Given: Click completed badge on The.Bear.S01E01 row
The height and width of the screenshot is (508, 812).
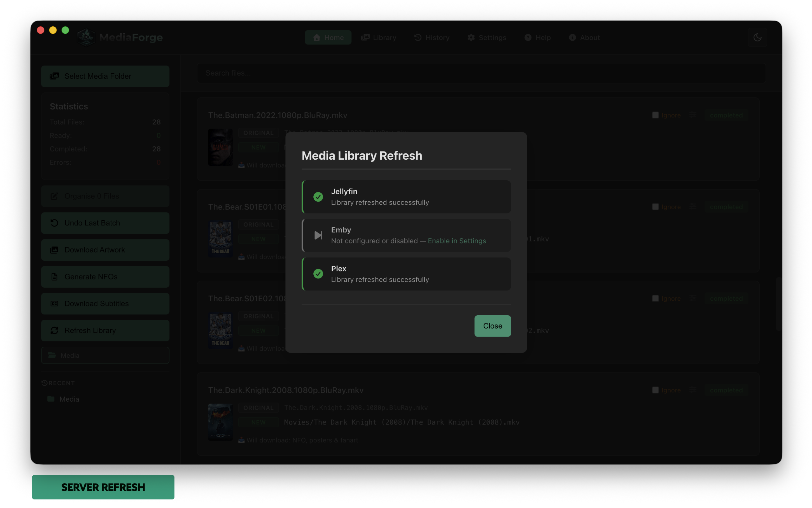Looking at the screenshot, I should (x=726, y=207).
